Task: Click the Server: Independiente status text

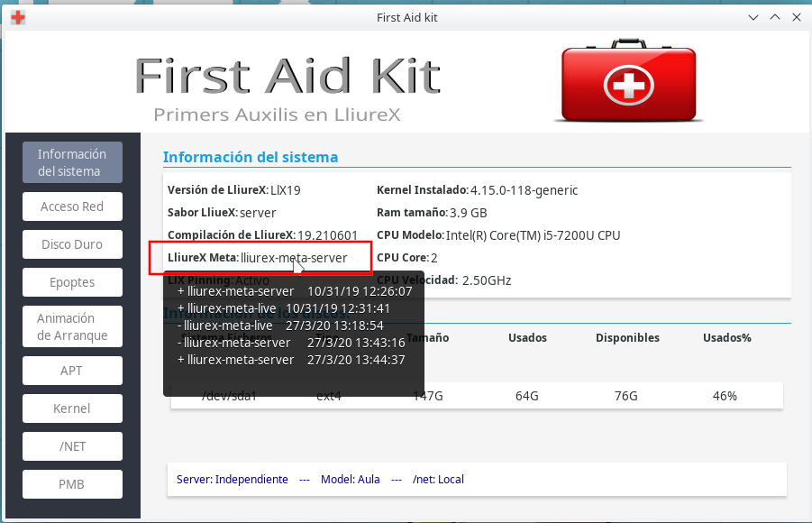Action: pyautogui.click(x=233, y=480)
